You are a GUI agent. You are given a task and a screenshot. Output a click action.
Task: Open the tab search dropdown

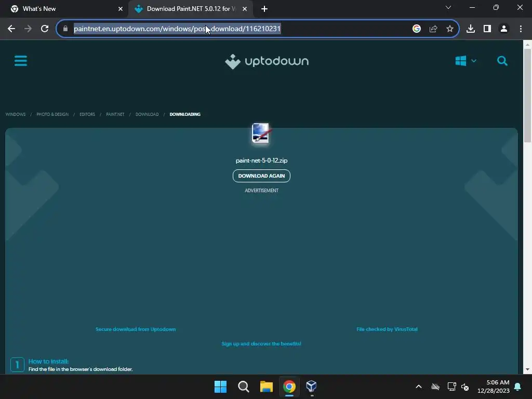448,7
